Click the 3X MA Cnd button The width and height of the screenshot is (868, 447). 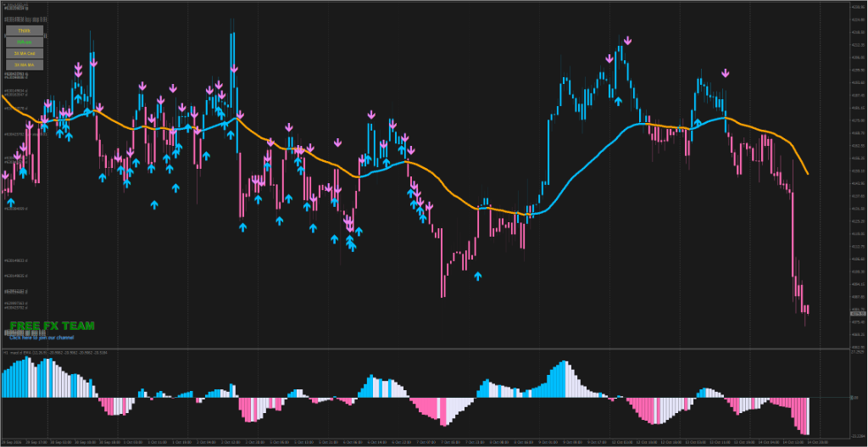click(x=25, y=53)
